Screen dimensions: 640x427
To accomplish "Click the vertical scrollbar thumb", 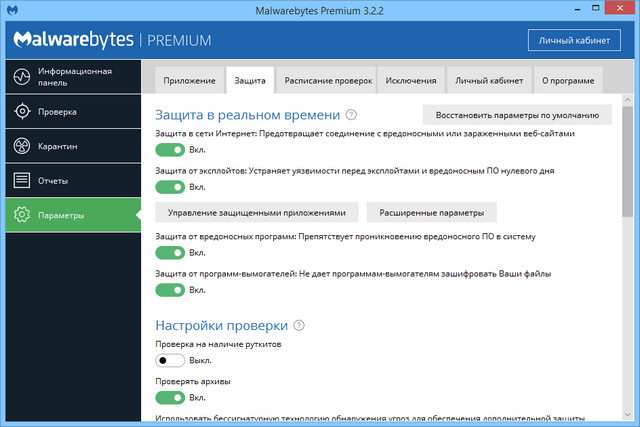I will 627,162.
